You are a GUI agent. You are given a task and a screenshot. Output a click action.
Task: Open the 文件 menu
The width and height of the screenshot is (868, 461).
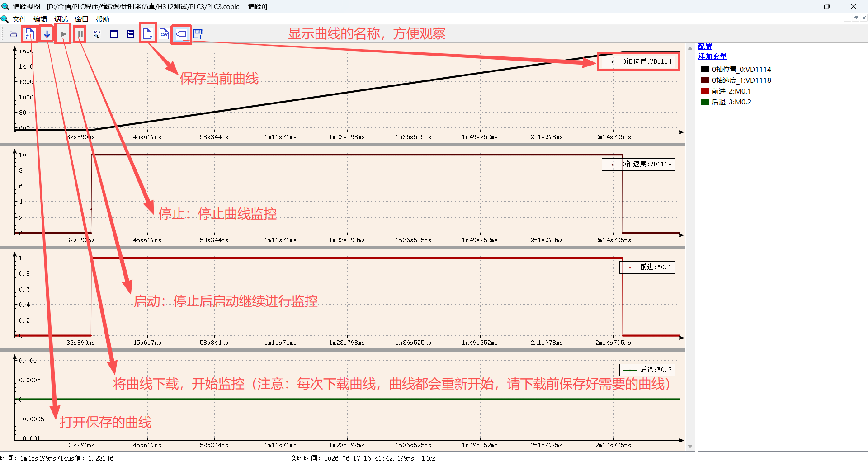[19, 19]
